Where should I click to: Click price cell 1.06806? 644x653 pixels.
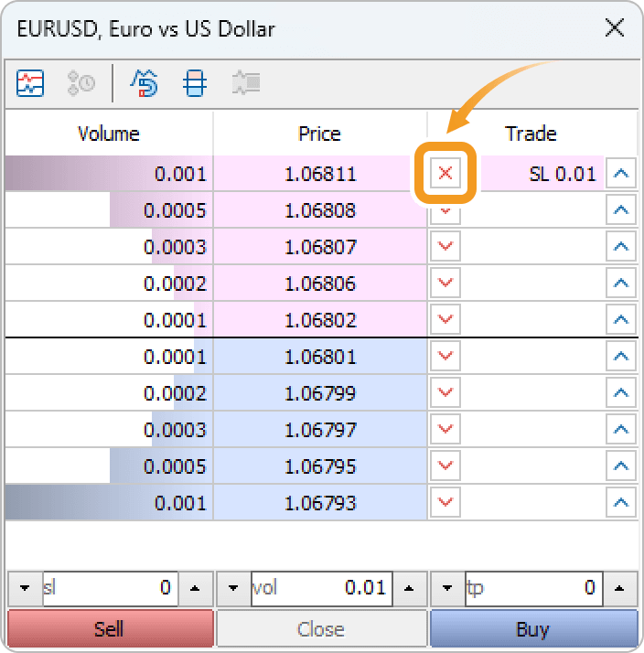coord(320,284)
